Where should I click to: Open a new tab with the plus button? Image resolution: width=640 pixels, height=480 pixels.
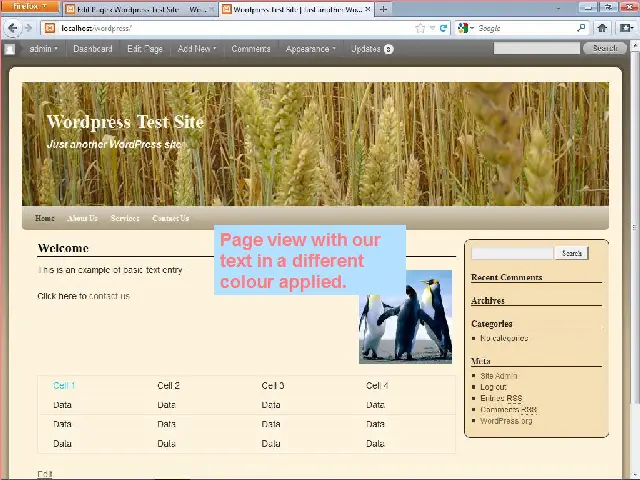[383, 9]
